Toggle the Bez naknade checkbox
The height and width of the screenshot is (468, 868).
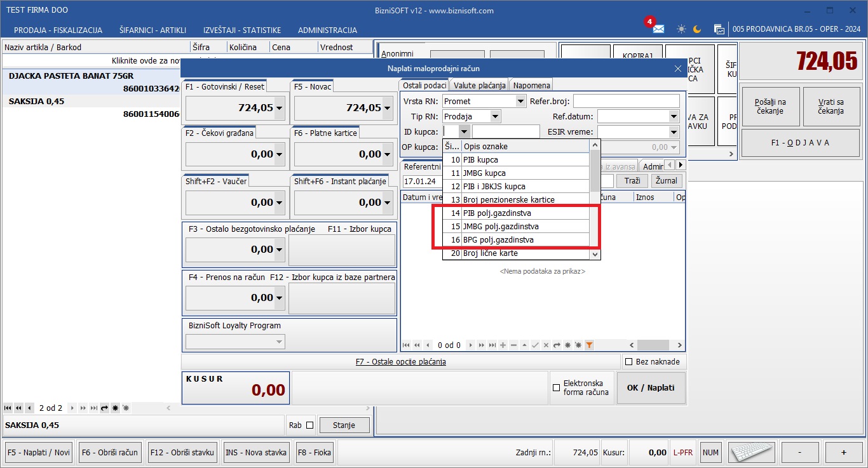629,362
